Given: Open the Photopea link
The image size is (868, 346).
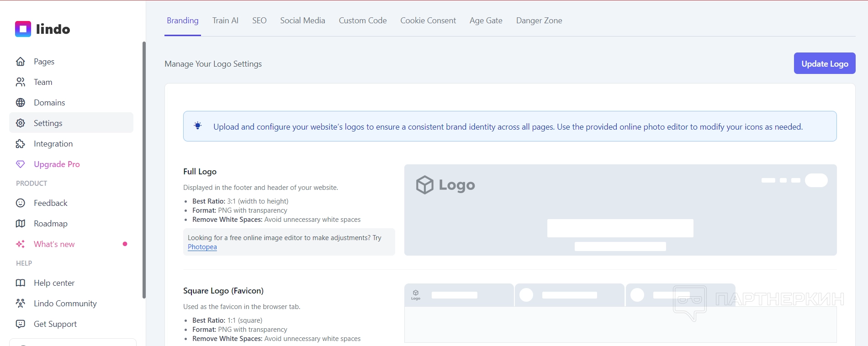Looking at the screenshot, I should click(202, 247).
